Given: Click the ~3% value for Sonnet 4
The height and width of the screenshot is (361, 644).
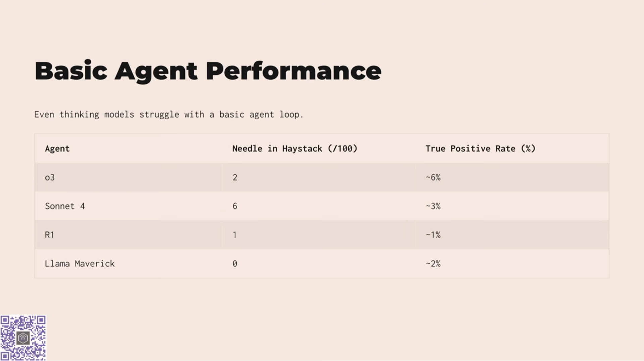Looking at the screenshot, I should coord(433,206).
